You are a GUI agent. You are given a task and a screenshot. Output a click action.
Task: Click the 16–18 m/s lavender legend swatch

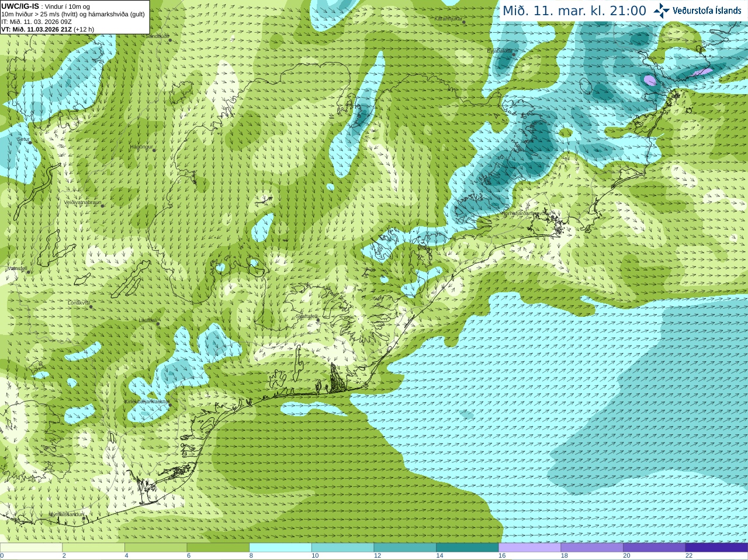pos(529,548)
